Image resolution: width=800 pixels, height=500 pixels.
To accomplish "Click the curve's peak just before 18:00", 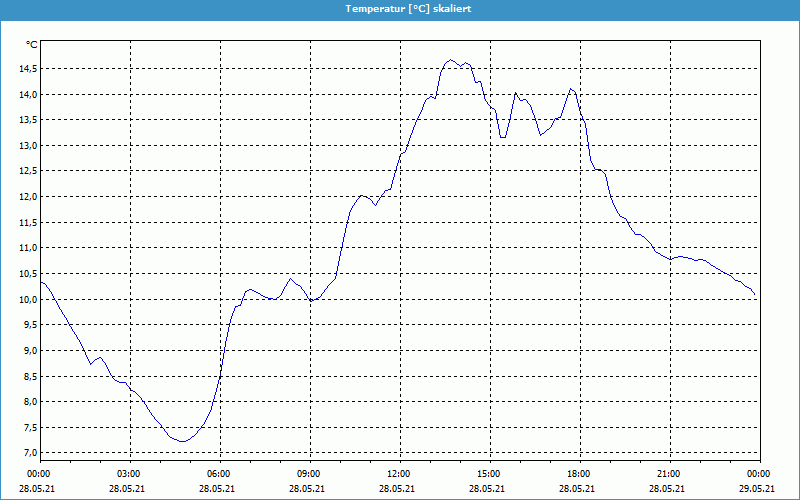I will pos(571,89).
